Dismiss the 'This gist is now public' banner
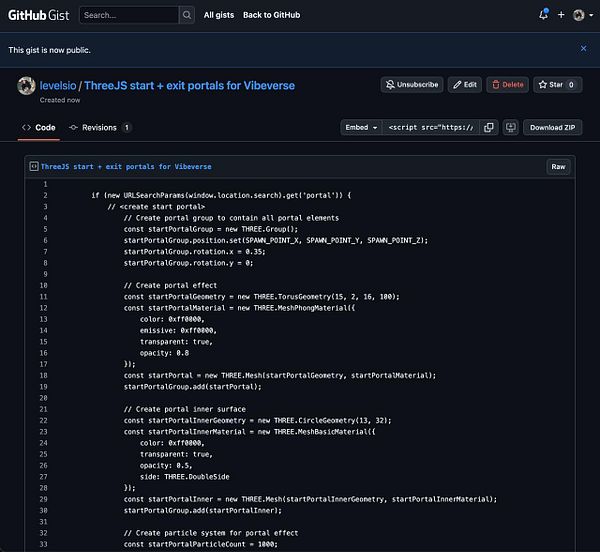This screenshot has width=600, height=552. [584, 48]
